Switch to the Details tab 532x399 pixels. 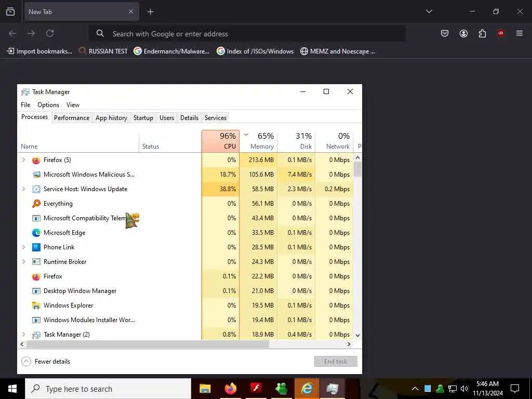pos(189,118)
